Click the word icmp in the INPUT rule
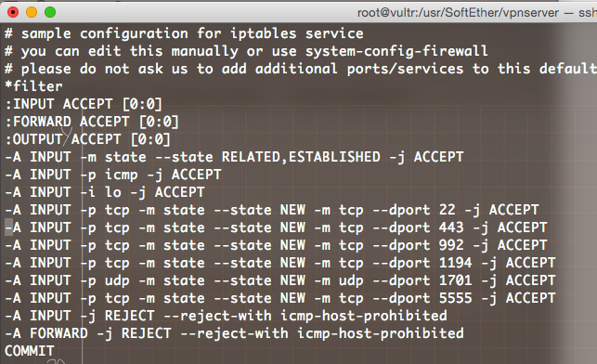 121,175
